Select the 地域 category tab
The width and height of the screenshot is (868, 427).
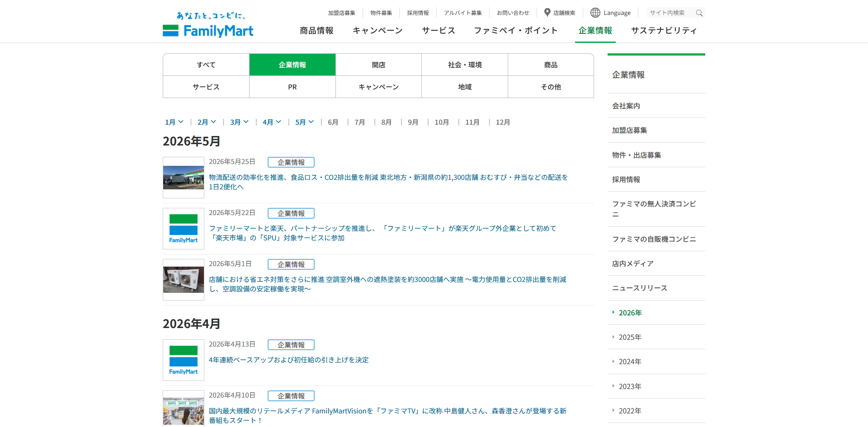[465, 87]
